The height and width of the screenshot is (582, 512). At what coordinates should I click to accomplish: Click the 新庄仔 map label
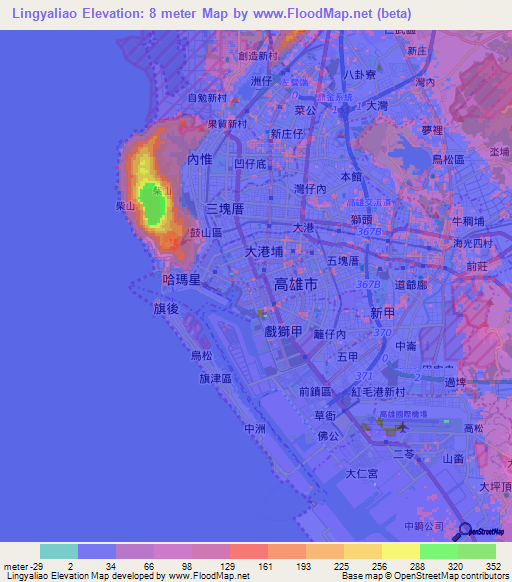(x=287, y=134)
